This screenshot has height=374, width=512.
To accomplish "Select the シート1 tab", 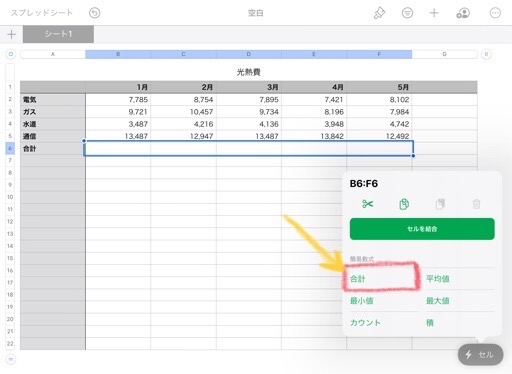I will (x=58, y=34).
